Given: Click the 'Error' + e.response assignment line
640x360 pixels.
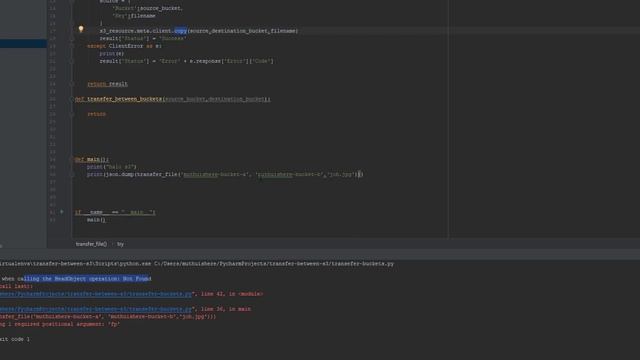Looking at the screenshot, I should pos(187,61).
